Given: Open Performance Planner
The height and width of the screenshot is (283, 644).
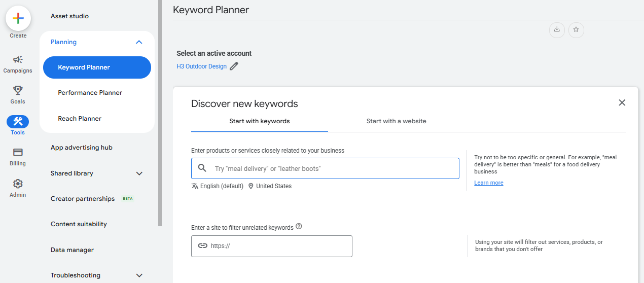Looking at the screenshot, I should point(90,93).
